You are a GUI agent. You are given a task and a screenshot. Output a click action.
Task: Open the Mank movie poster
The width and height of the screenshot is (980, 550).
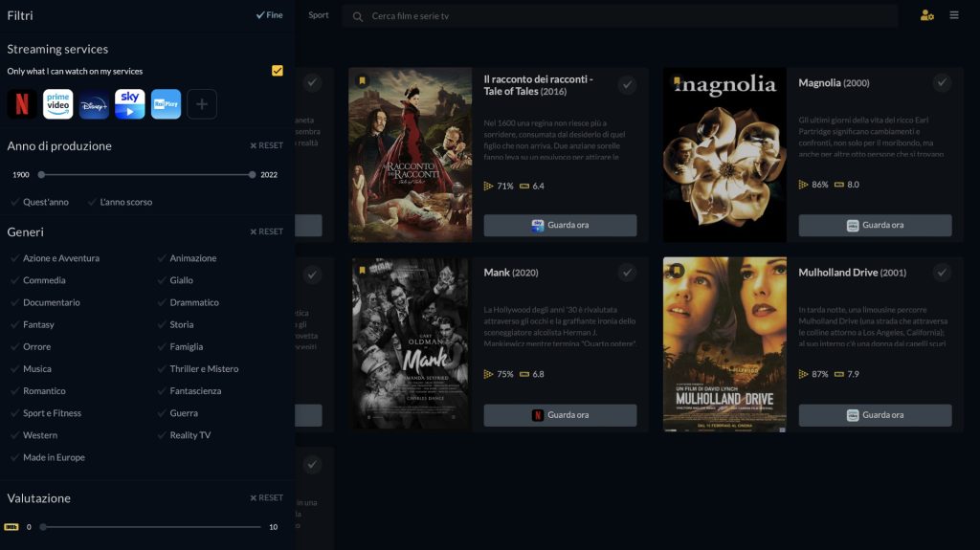pyautogui.click(x=410, y=343)
